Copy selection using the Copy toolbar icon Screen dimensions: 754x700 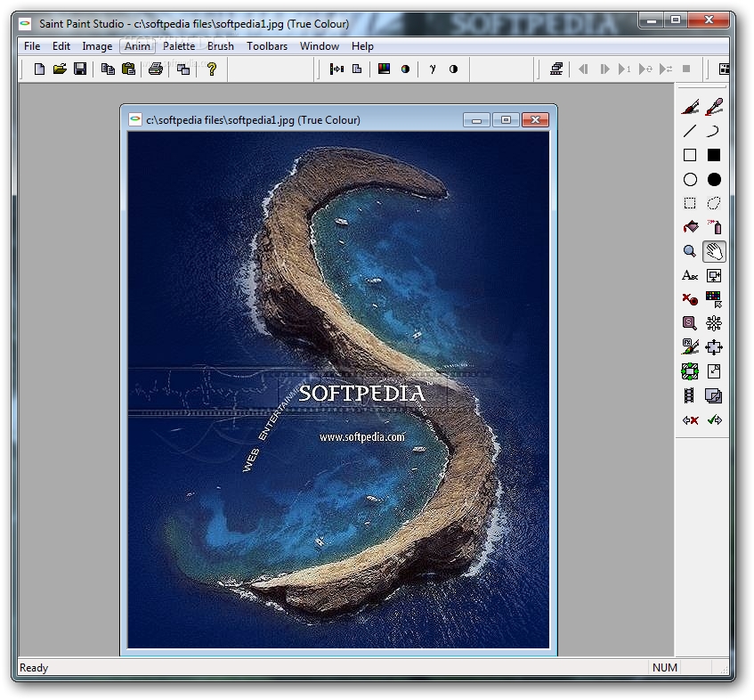pyautogui.click(x=108, y=69)
